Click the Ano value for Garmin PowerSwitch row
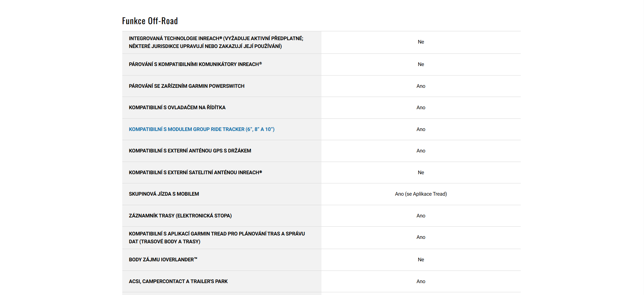This screenshot has width=644, height=295. tap(421, 86)
